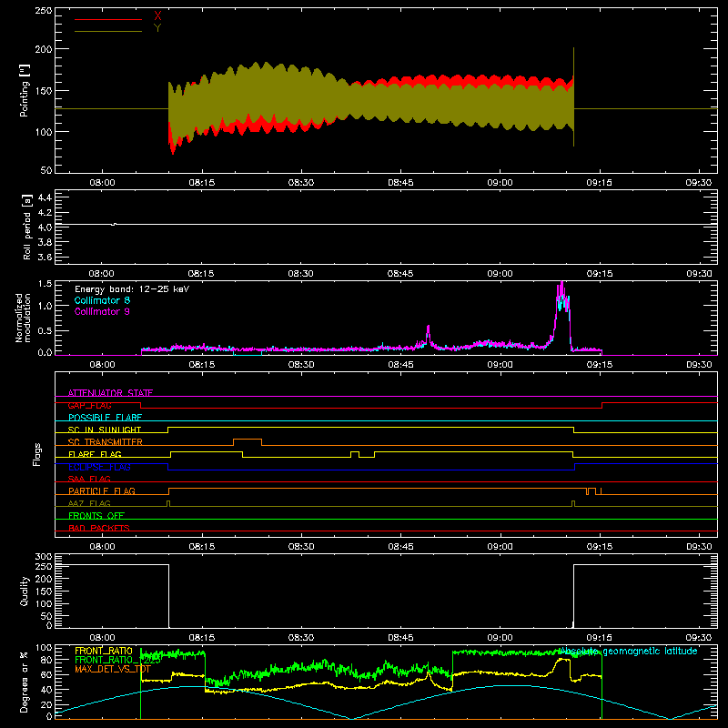Viewport: 728px width, 728px height.
Task: Click the SC_IN_SUNLIGHT flag label
Action: [105, 430]
